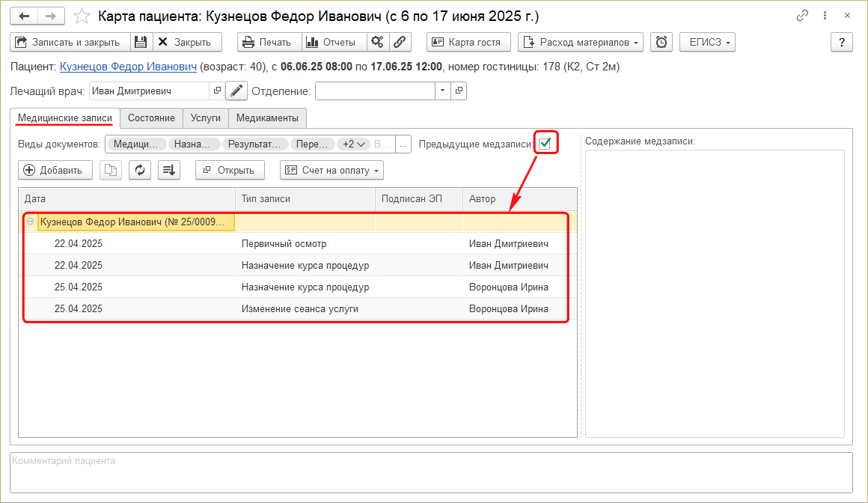
Task: Open Карта гостя
Action: (x=468, y=42)
